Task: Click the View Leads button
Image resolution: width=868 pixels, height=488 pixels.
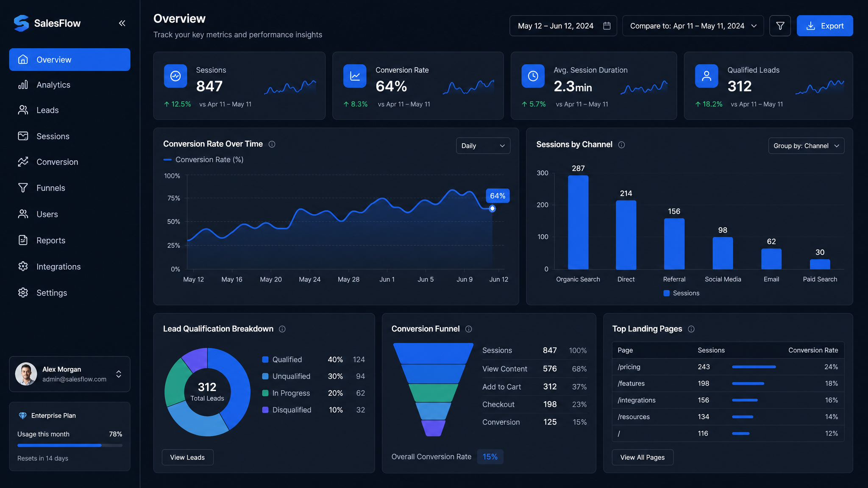Action: click(x=187, y=457)
